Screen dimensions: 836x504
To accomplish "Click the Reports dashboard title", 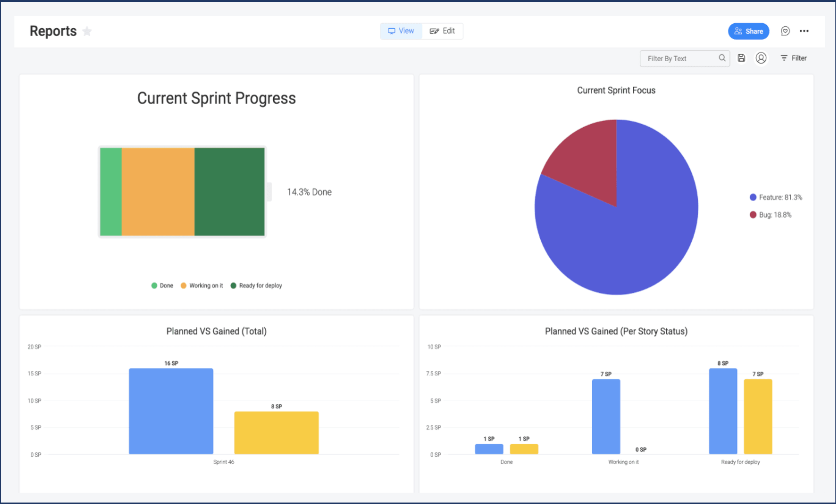I will 53,31.
